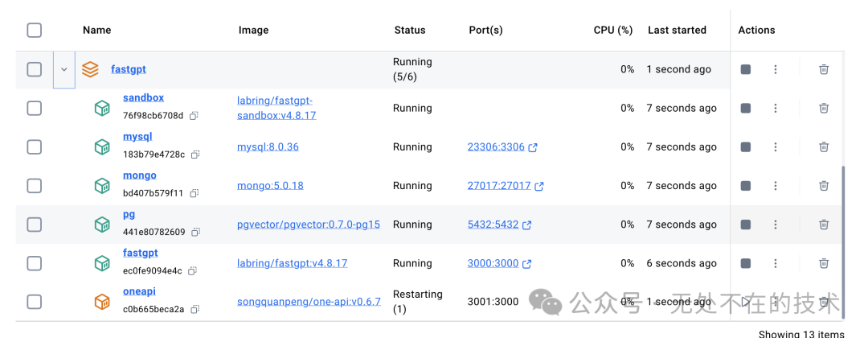This screenshot has height=338, width=868.
Task: Delete the mysql container
Action: [x=824, y=146]
